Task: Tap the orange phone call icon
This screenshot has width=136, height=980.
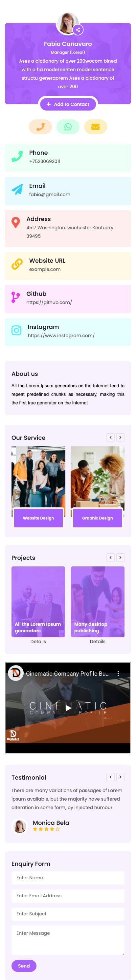Action: 40,127
